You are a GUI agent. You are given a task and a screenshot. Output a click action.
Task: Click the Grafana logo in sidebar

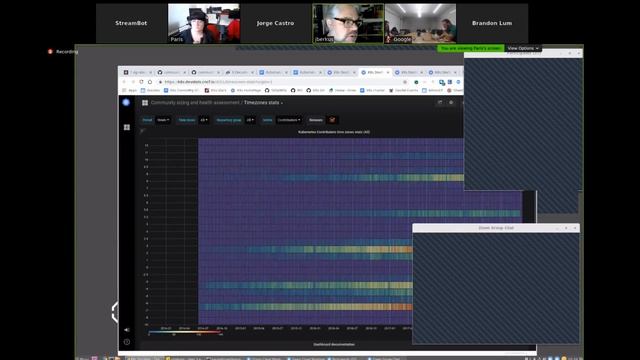pyautogui.click(x=126, y=102)
